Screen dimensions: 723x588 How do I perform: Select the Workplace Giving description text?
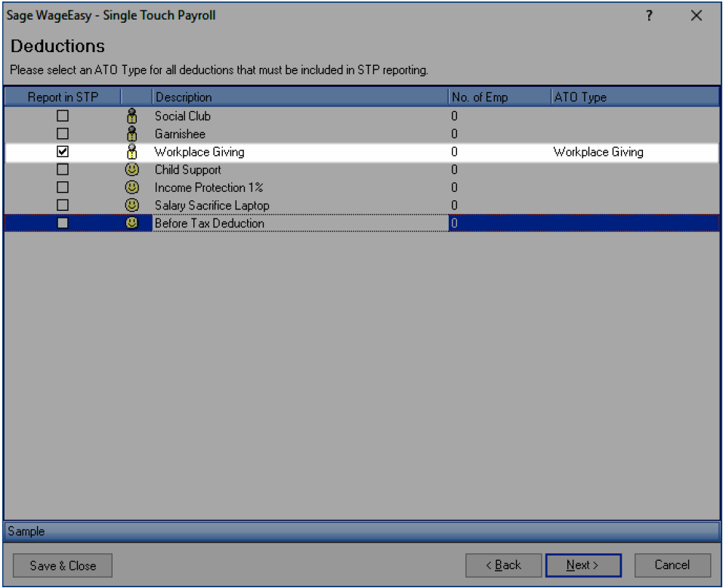(x=199, y=152)
